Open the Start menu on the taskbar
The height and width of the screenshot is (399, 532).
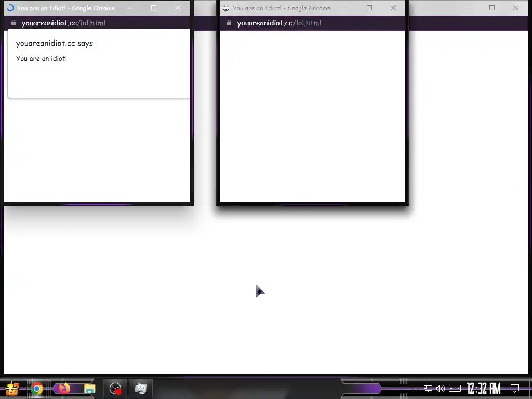coord(12,389)
